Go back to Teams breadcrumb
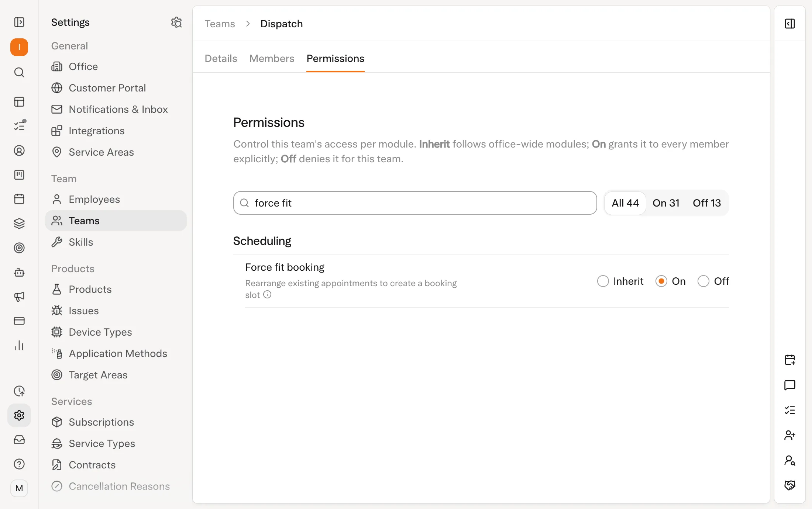Image resolution: width=812 pixels, height=509 pixels. coord(220,24)
